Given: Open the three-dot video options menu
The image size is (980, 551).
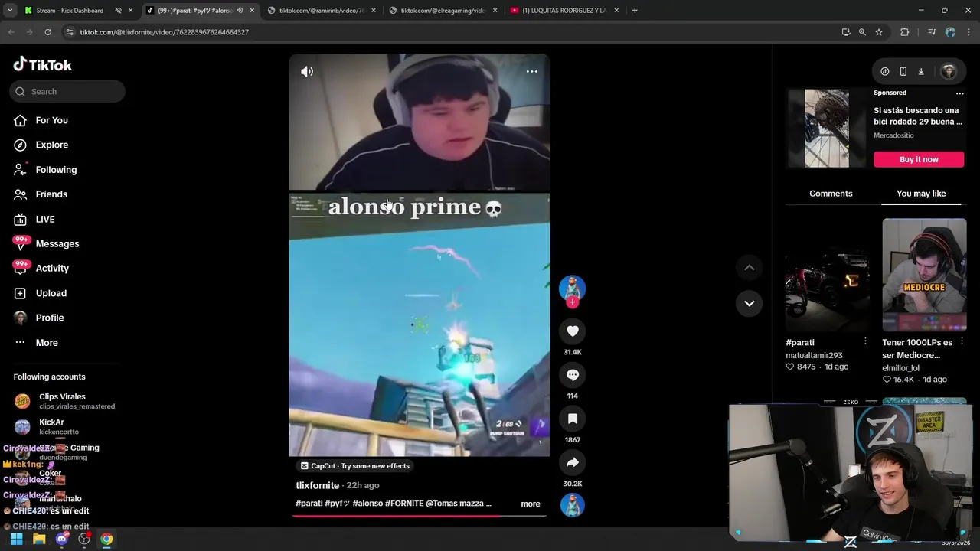Looking at the screenshot, I should click(531, 71).
